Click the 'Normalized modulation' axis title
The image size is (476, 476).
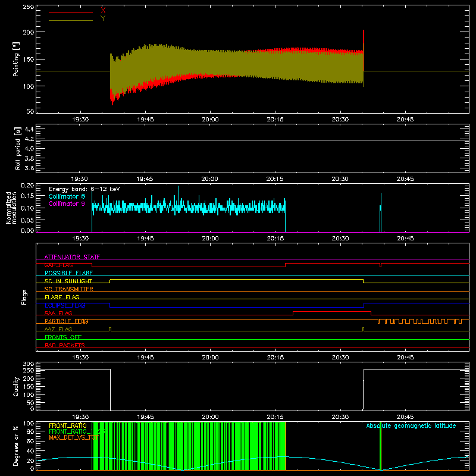pyautogui.click(x=11, y=208)
